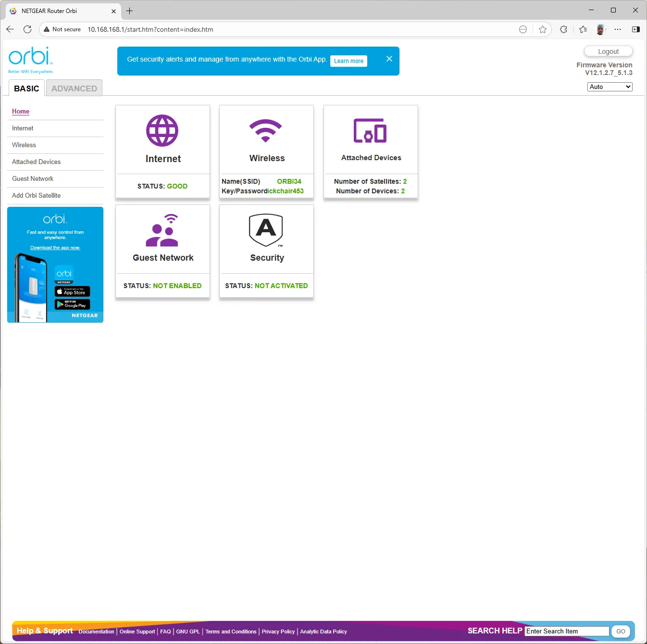Click the Wireless wifi signal icon
Image resolution: width=647 pixels, height=644 pixels.
[x=266, y=130]
